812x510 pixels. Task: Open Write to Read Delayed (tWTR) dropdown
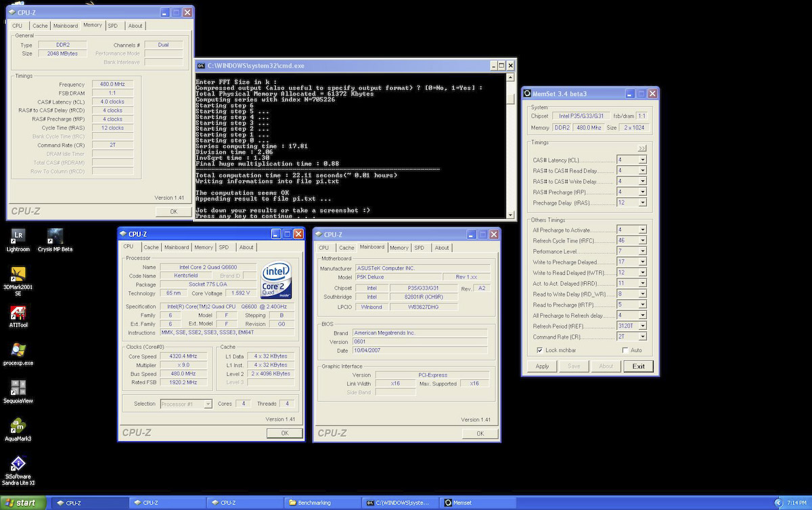[x=642, y=272]
